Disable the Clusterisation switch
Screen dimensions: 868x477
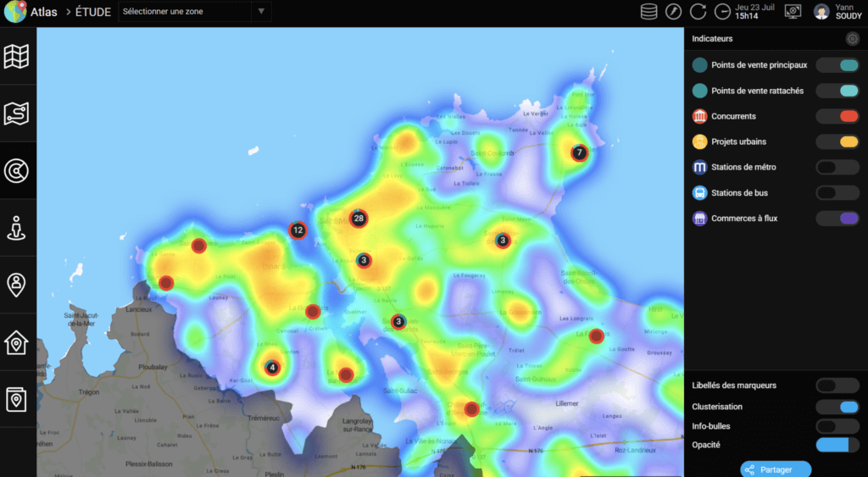pyautogui.click(x=837, y=407)
